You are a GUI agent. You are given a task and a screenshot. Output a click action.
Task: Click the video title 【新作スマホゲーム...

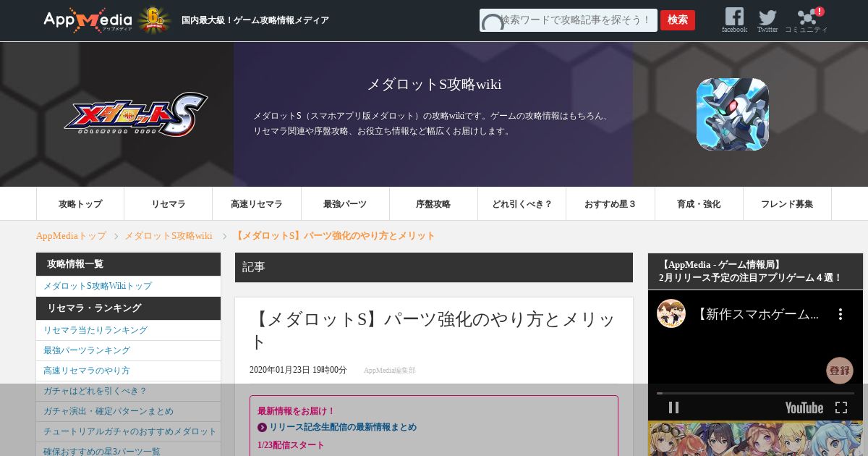click(x=757, y=314)
